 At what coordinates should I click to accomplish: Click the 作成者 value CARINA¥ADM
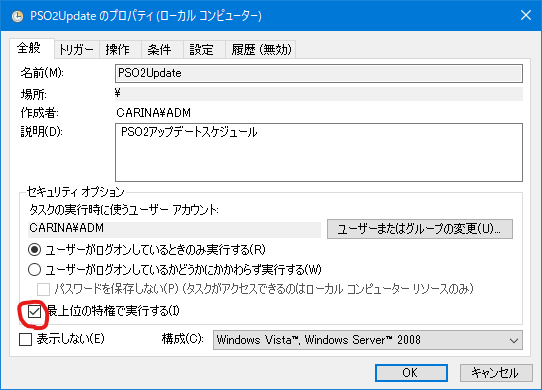[153, 113]
